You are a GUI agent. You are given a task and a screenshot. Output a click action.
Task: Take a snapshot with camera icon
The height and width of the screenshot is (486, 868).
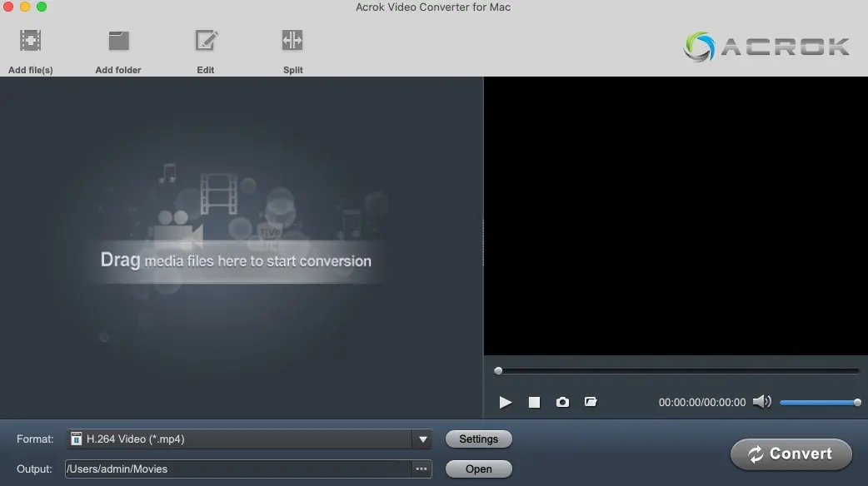click(562, 403)
